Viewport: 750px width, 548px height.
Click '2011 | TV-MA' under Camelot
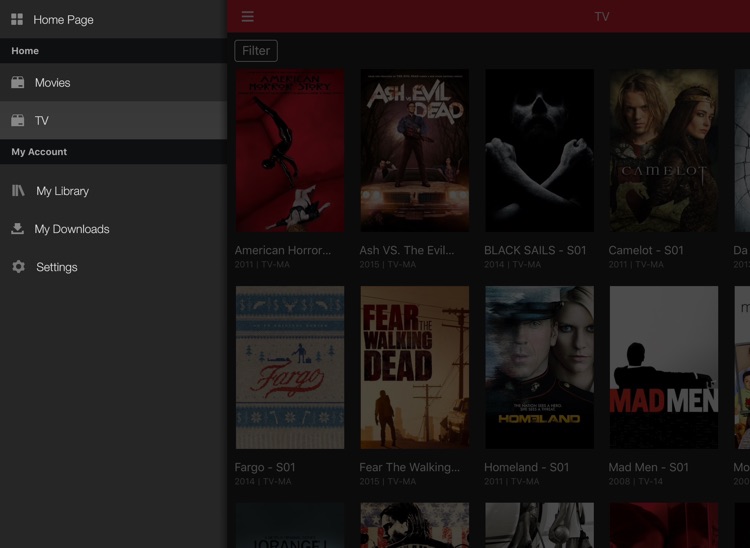pyautogui.click(x=636, y=264)
